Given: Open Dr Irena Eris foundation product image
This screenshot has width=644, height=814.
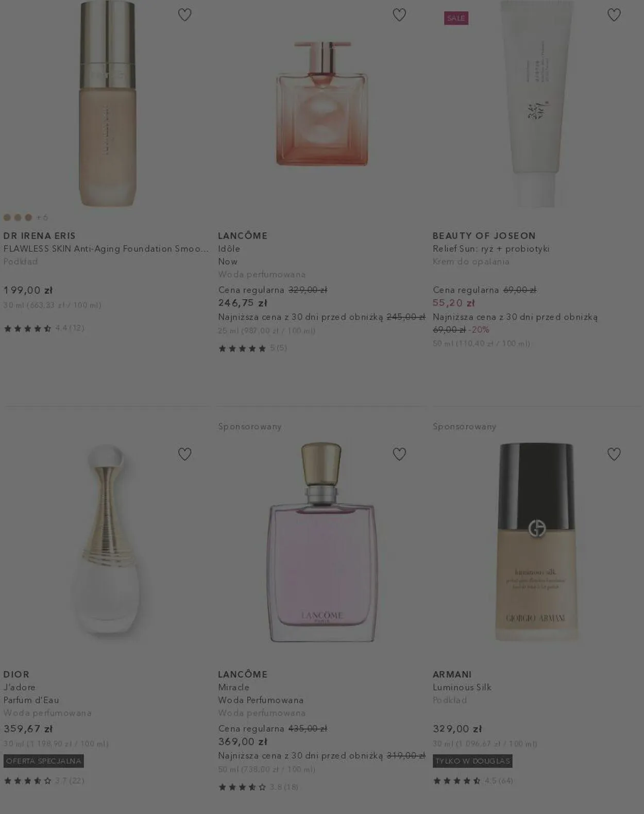Looking at the screenshot, I should (x=107, y=104).
